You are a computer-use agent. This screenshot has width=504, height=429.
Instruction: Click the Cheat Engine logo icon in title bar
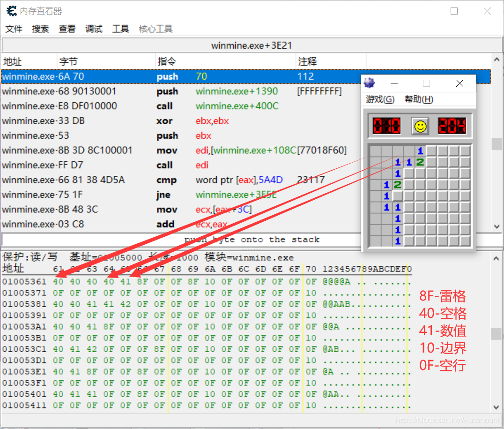(12, 11)
